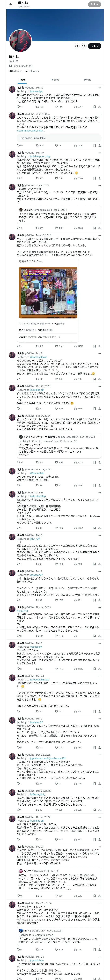This screenshot has height=980, width=110.
Task: Open the profile search magnifier icon
Action: [83, 46]
